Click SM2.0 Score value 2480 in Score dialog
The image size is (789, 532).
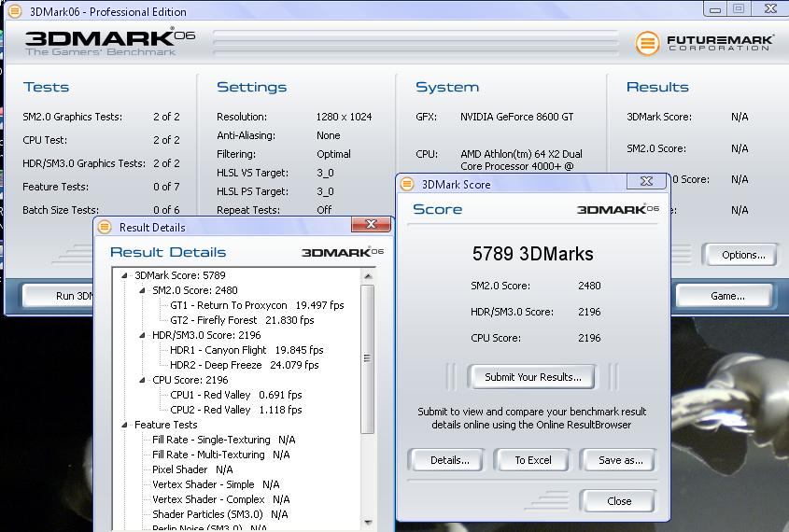click(x=589, y=286)
